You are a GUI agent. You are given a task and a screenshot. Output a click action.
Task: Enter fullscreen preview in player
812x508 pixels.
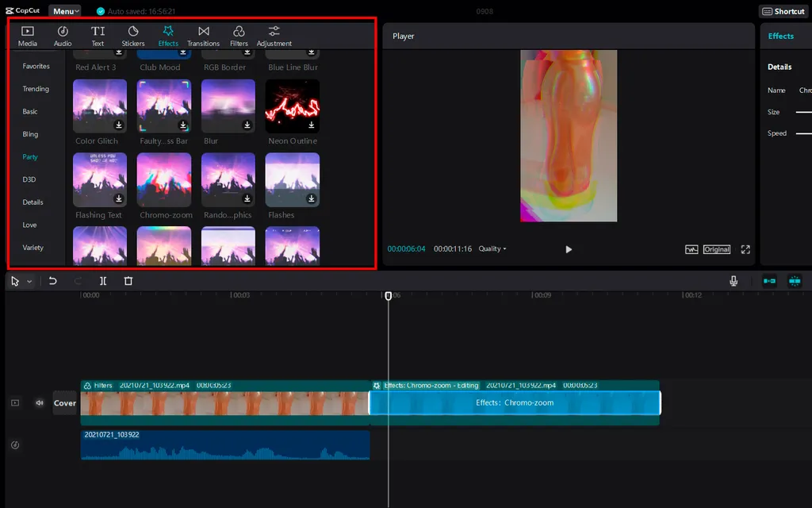(x=745, y=249)
